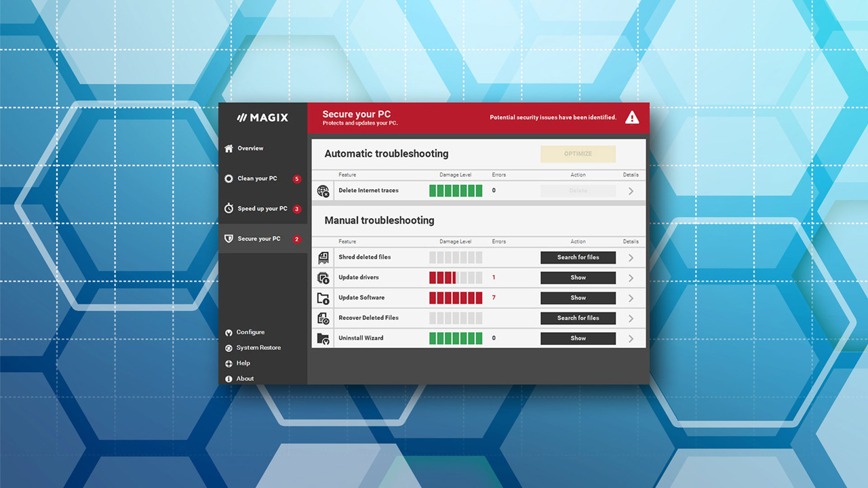This screenshot has height=488, width=868.
Task: Click the Help item in sidebar
Action: 237,363
